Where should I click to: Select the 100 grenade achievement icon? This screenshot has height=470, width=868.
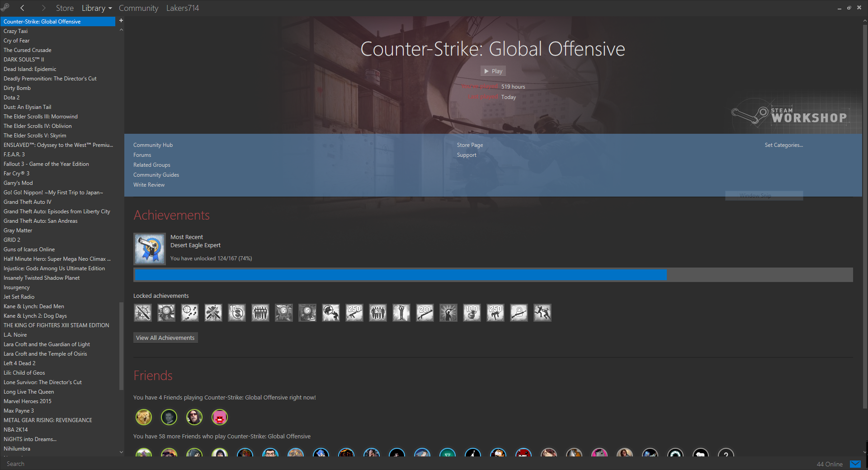[x=472, y=313]
